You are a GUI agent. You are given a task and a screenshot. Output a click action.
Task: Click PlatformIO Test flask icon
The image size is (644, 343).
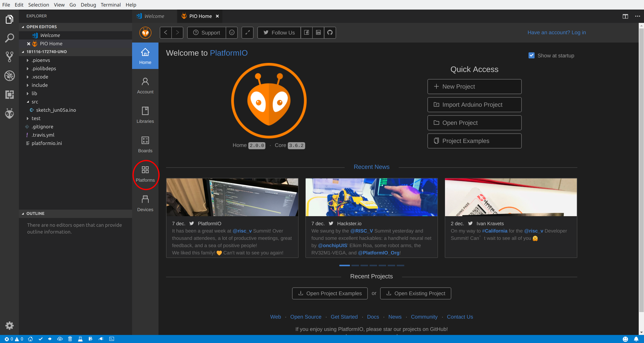[80, 339]
